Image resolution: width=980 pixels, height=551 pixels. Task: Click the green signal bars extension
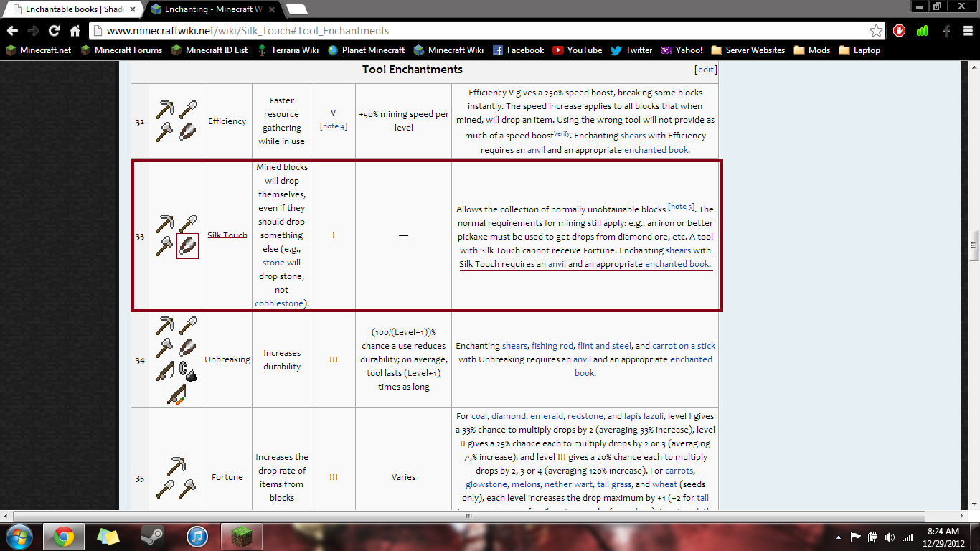(923, 31)
